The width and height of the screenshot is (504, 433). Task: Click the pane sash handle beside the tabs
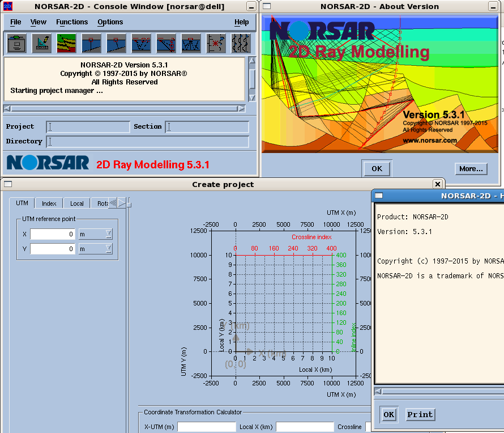(129, 205)
